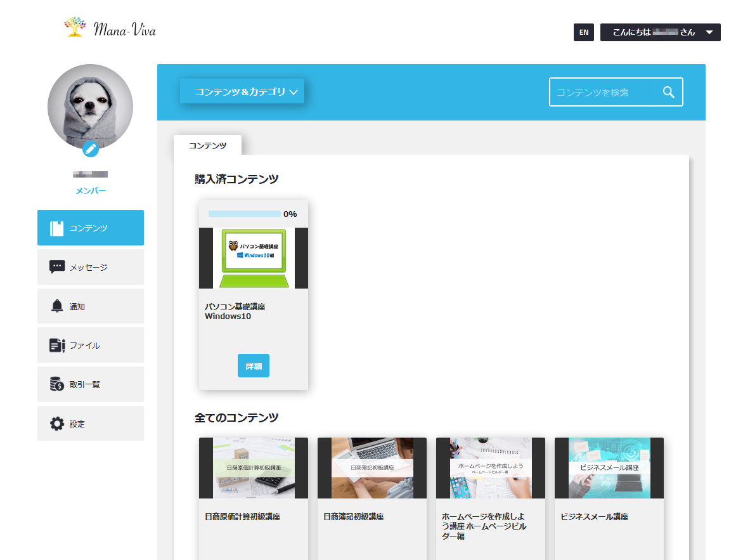The width and height of the screenshot is (743, 560).
Task: Open the ビジネスメール講座 course thumbnail
Action: pos(609,468)
